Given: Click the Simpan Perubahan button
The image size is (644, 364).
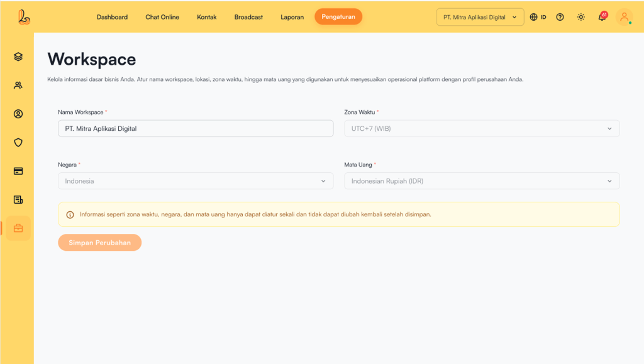Looking at the screenshot, I should pos(99,243).
